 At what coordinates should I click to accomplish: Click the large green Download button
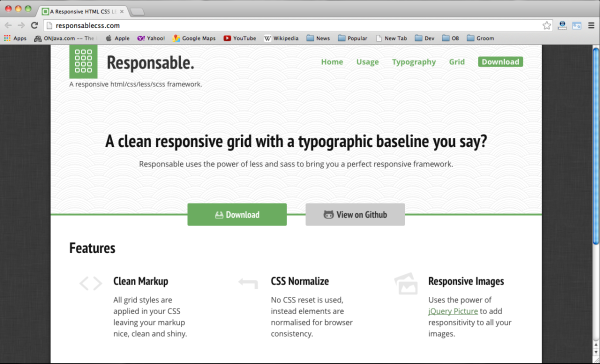pyautogui.click(x=237, y=214)
